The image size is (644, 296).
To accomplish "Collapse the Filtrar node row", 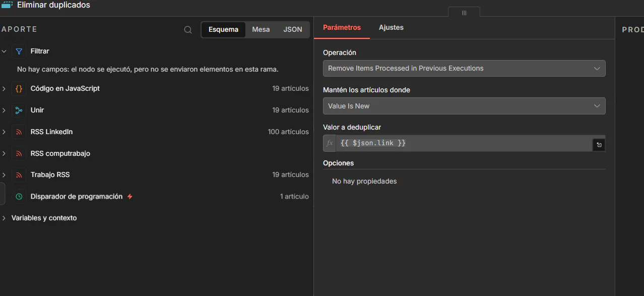I will (4, 51).
